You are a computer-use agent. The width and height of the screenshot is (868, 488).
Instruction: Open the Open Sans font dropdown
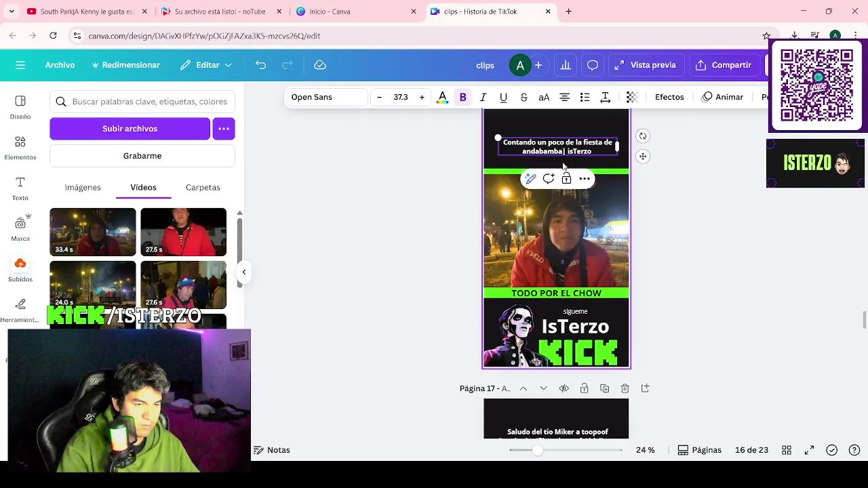327,97
